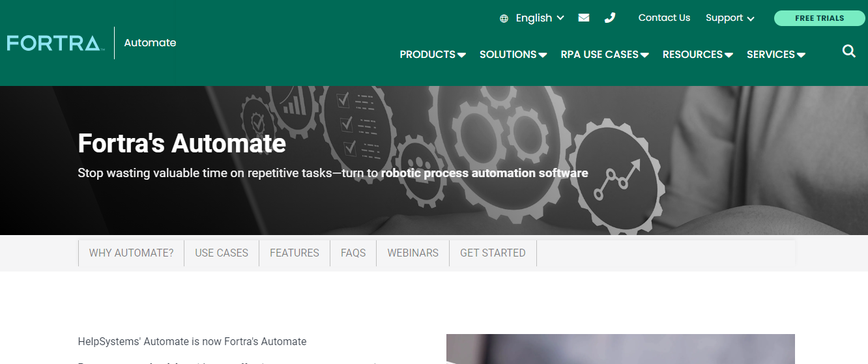Open site search magnifier icon
868x364 pixels.
tap(848, 51)
